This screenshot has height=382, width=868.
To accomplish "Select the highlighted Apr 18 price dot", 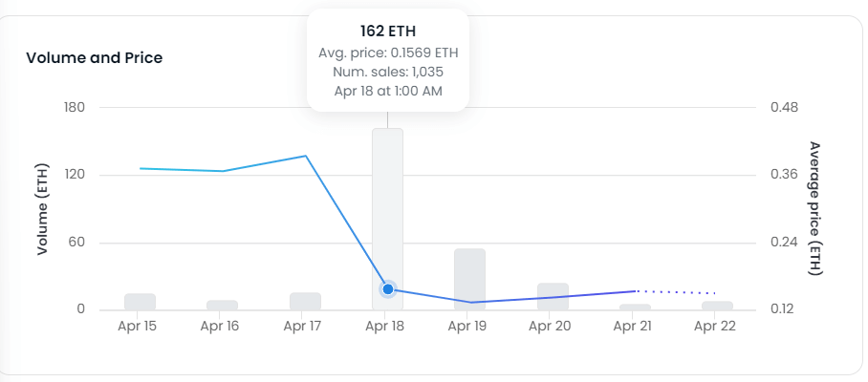I will (388, 288).
